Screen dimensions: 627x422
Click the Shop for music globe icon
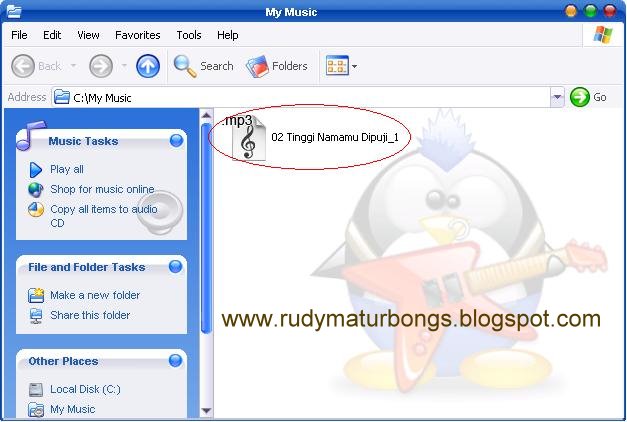coord(36,190)
